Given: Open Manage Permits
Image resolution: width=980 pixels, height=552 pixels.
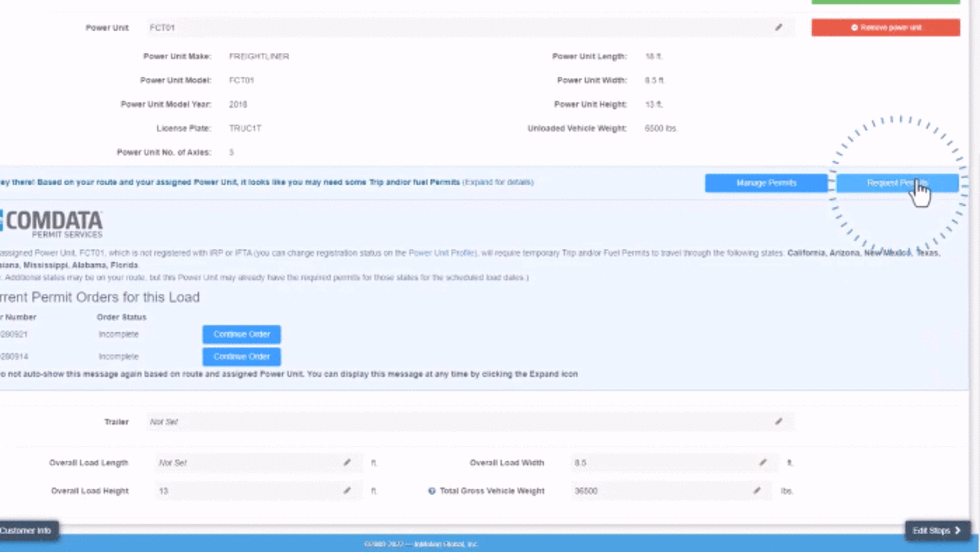Looking at the screenshot, I should point(766,183).
